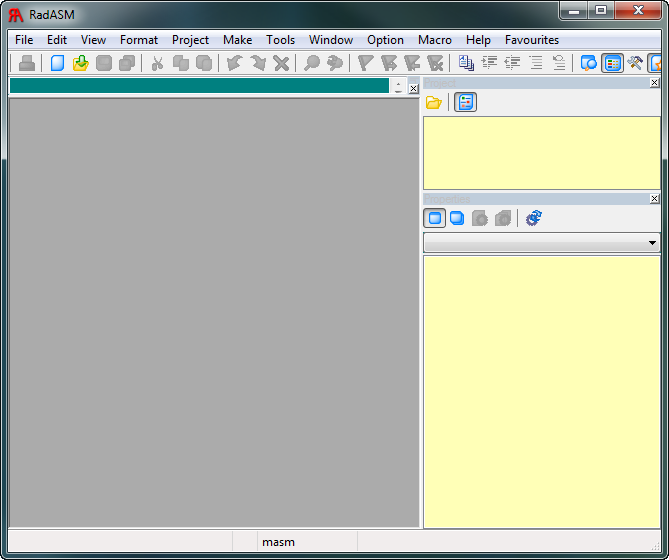The height and width of the screenshot is (560, 669).
Task: Click the Paste toolbar icon
Action: pos(204,63)
